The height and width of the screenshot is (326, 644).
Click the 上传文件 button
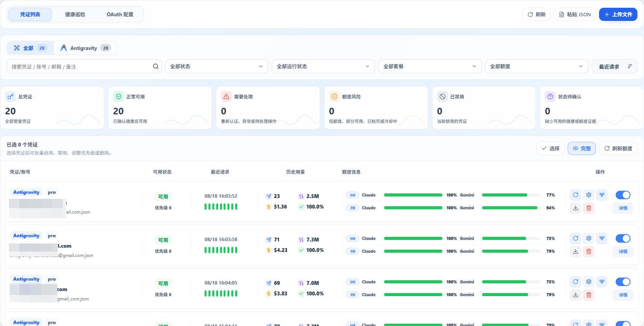click(x=618, y=14)
